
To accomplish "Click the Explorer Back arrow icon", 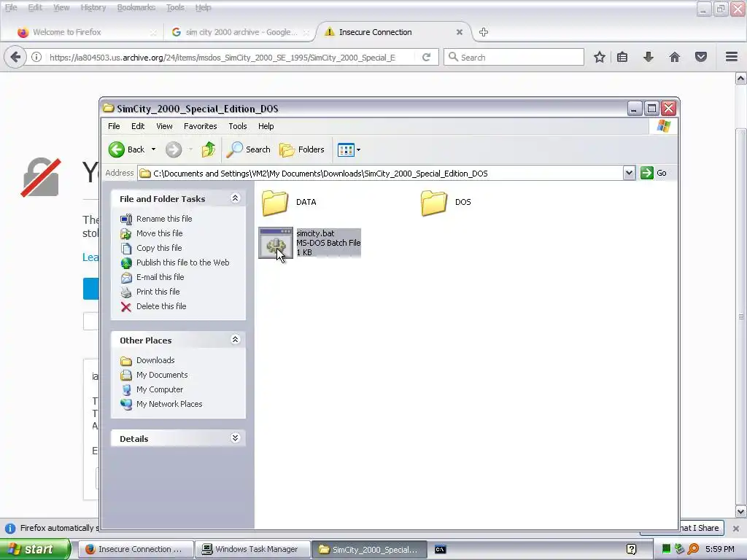I will (116, 149).
